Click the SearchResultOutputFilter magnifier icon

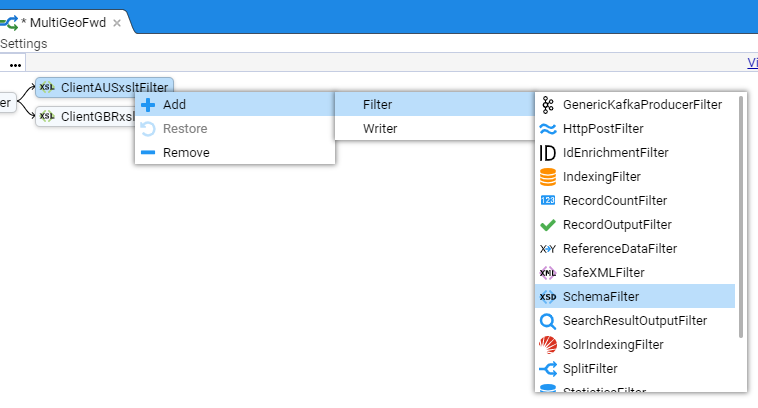pos(547,321)
